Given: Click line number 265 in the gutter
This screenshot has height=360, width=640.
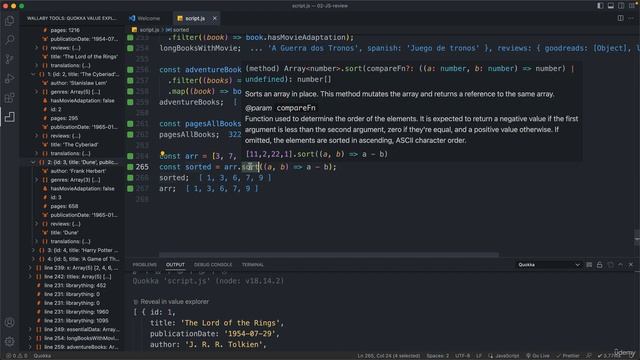Looking at the screenshot, I should click(142, 167).
